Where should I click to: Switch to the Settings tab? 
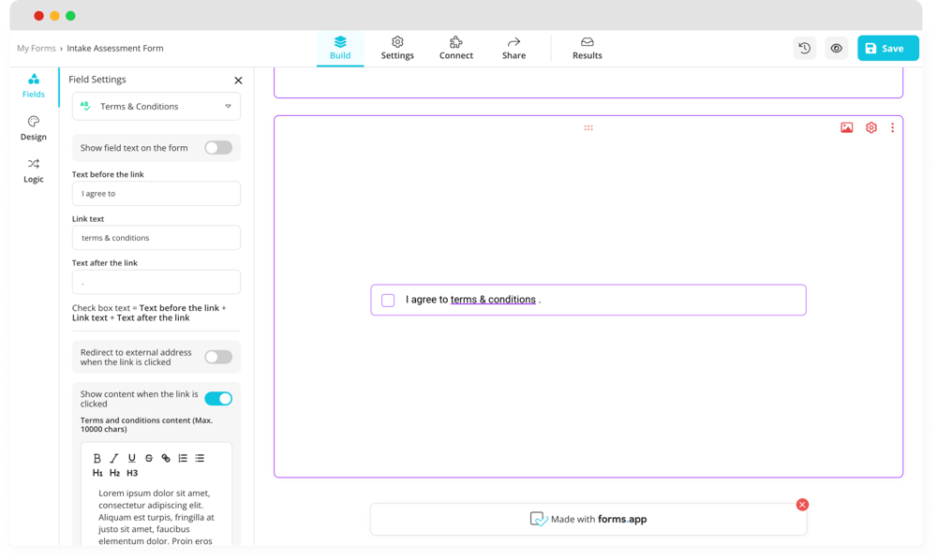(x=397, y=48)
